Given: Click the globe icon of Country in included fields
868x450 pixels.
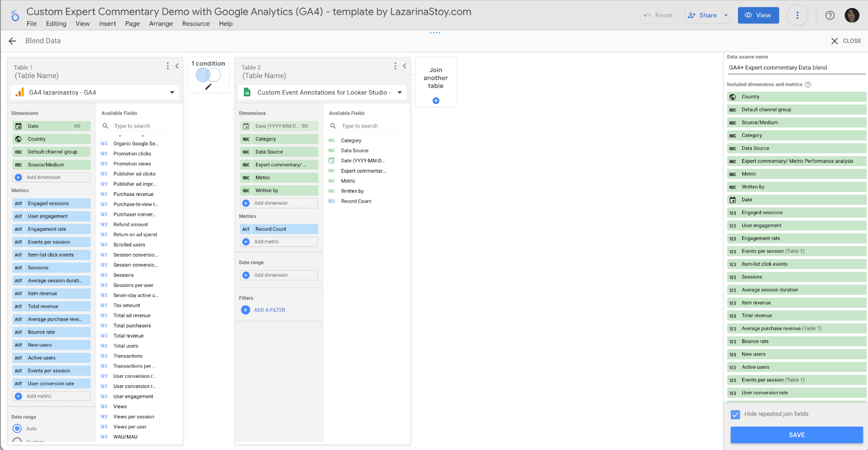Looking at the screenshot, I should pos(732,97).
